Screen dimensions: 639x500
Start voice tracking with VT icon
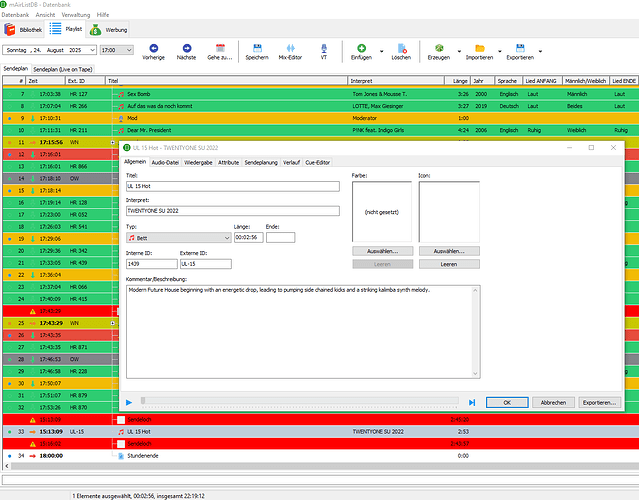point(324,52)
